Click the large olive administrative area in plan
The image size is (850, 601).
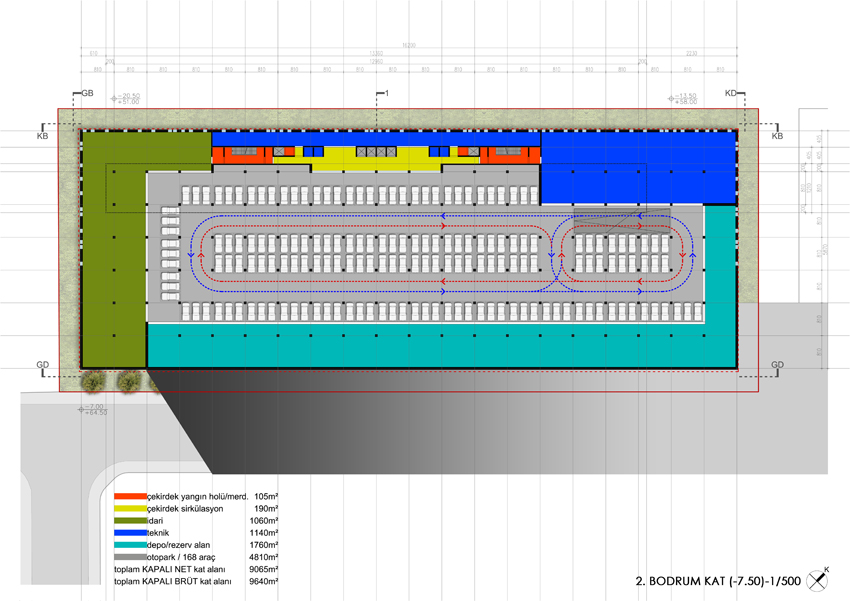(112, 250)
